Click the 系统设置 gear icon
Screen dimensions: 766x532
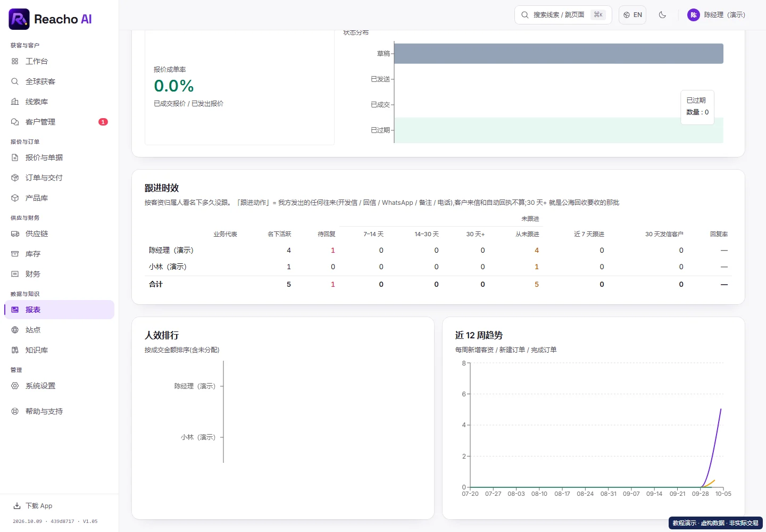coord(15,386)
